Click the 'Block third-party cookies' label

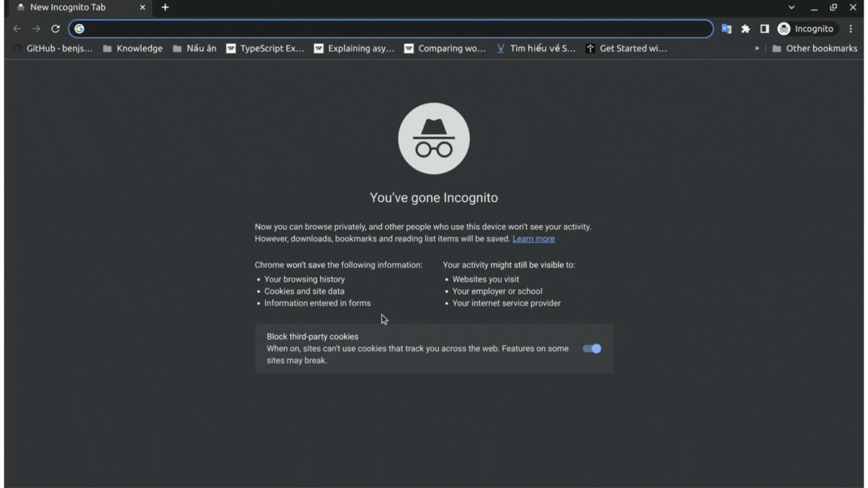pos(313,337)
